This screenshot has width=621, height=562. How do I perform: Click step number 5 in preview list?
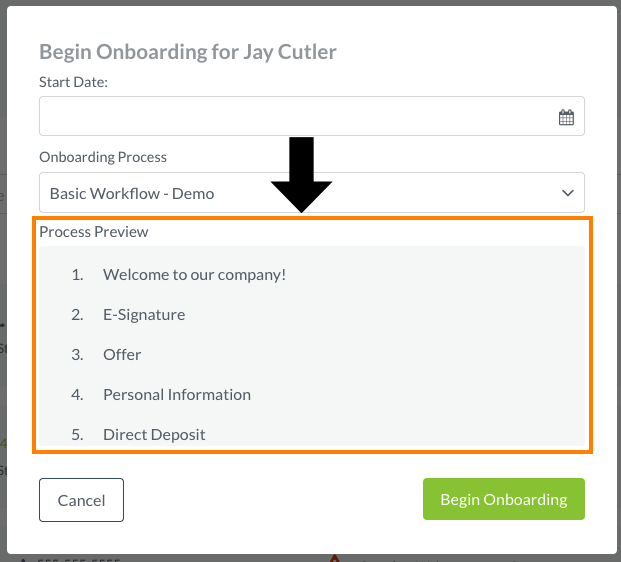[77, 434]
